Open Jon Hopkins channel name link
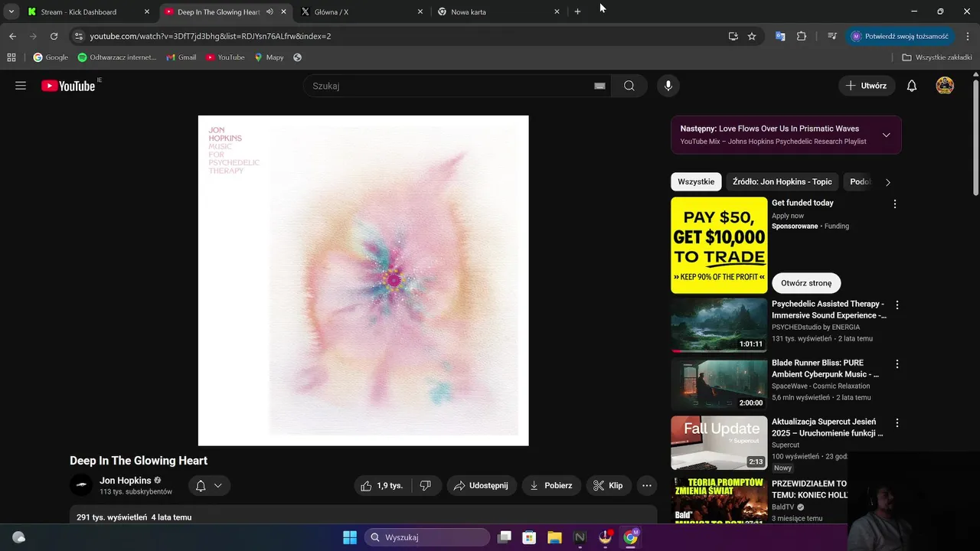980x551 pixels. tap(126, 481)
